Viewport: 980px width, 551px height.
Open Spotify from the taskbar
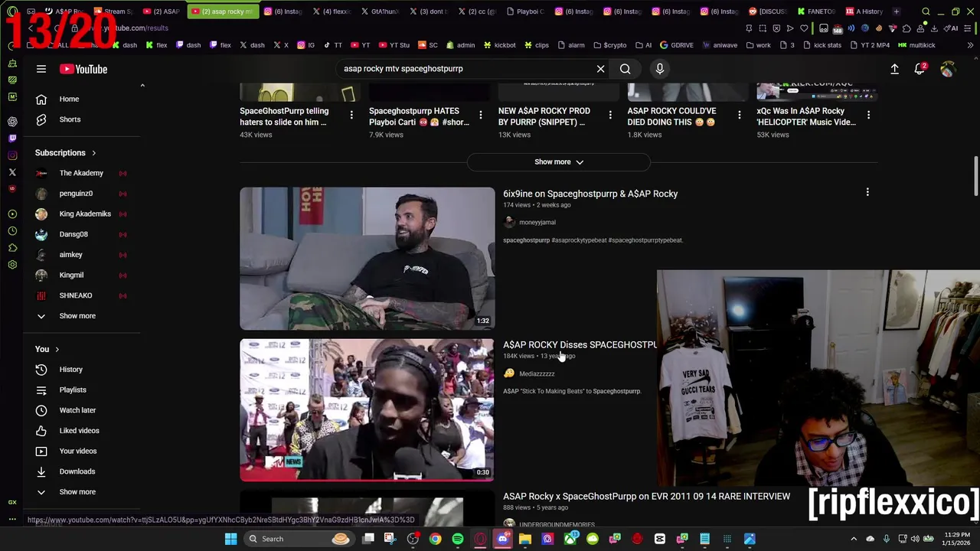pos(458,539)
